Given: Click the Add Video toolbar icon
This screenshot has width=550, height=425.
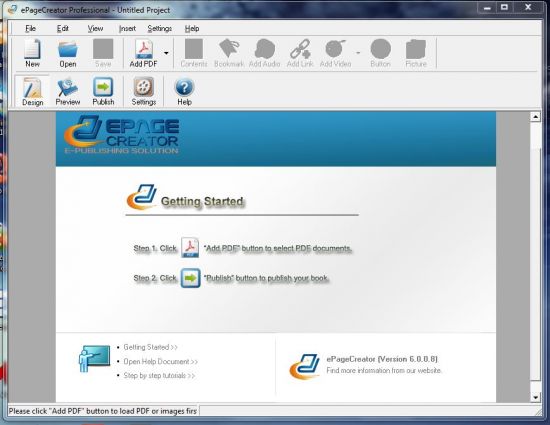Looking at the screenshot, I should pyautogui.click(x=335, y=53).
